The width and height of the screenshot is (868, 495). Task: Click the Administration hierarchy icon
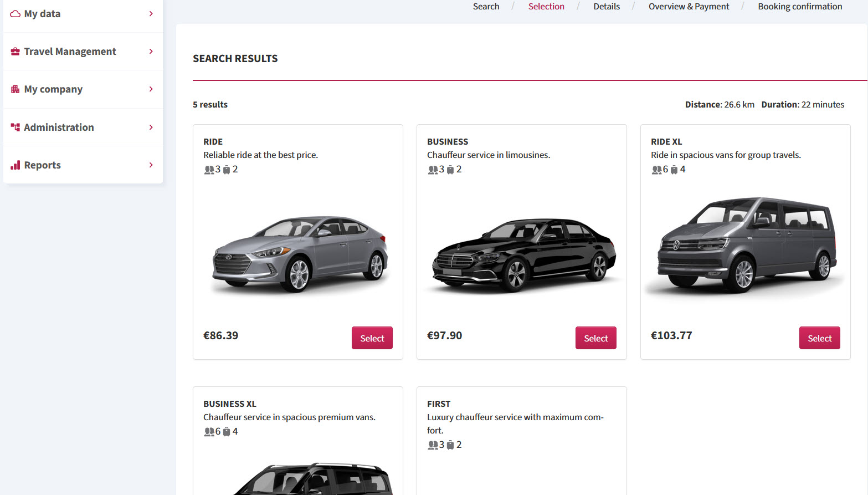[x=16, y=127]
